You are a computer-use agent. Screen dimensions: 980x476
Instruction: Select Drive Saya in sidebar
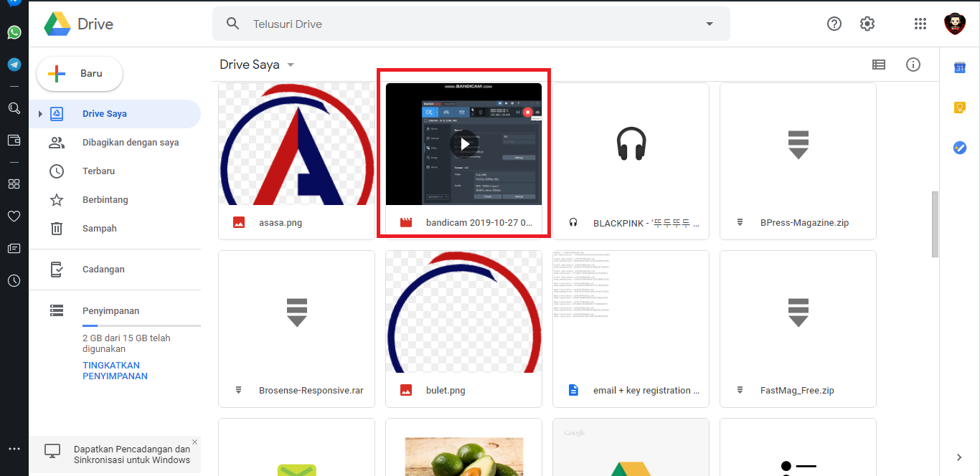pos(115,114)
